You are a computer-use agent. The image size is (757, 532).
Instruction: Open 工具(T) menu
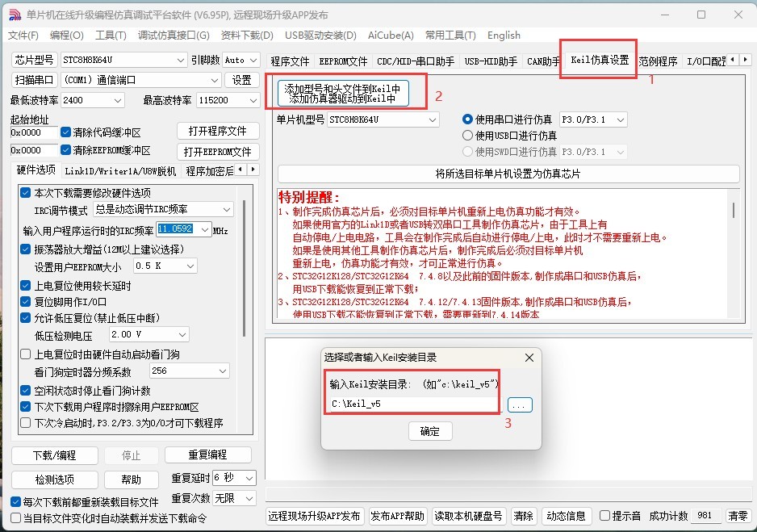[x=111, y=36]
